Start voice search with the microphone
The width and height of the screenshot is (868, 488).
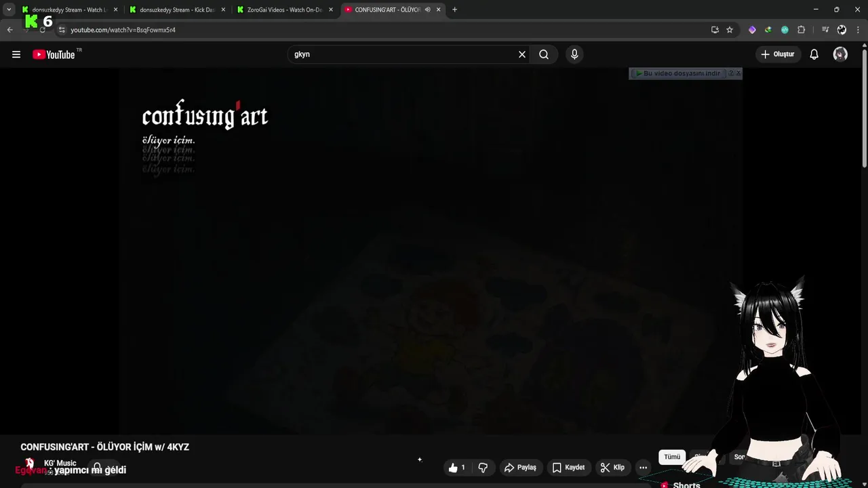574,54
